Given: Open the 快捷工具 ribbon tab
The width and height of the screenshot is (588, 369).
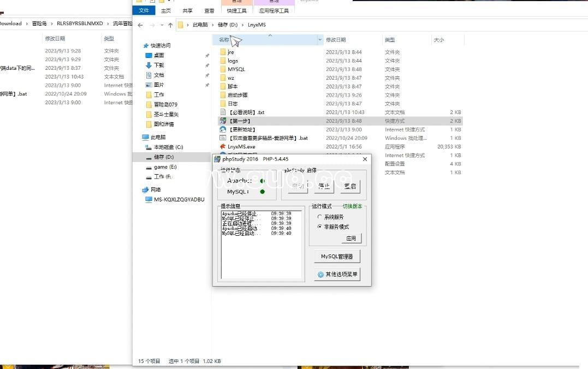Looking at the screenshot, I should 236,10.
